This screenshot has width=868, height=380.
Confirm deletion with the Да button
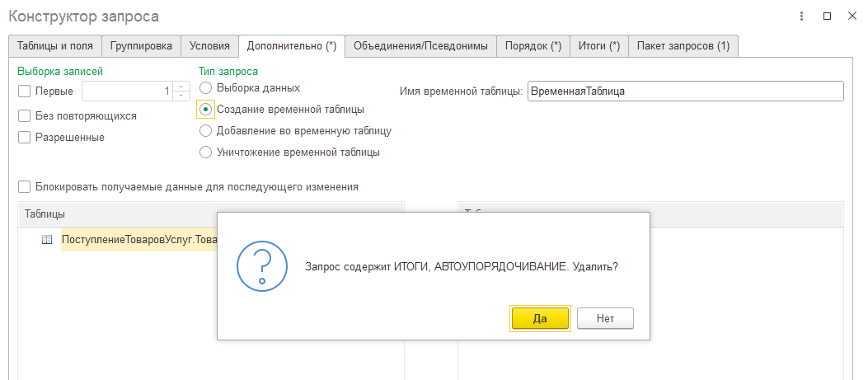click(540, 319)
